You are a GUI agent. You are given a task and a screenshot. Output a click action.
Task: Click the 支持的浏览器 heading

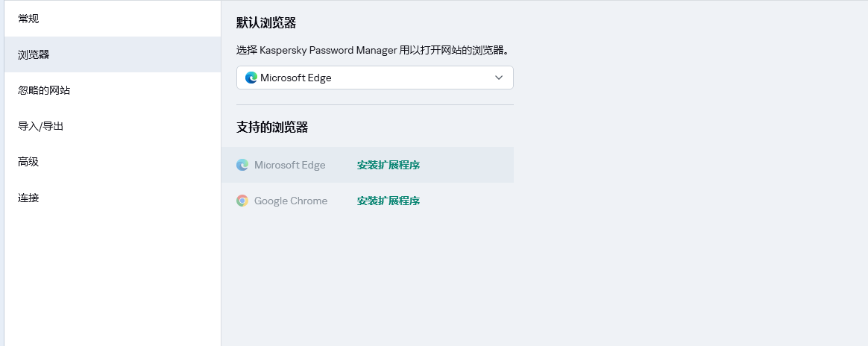click(271, 127)
